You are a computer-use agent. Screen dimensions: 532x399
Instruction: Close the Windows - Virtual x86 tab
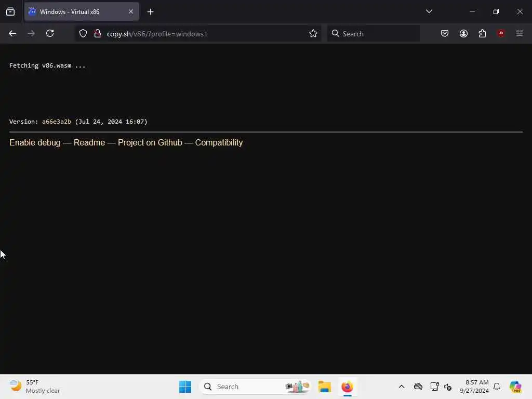tap(131, 11)
